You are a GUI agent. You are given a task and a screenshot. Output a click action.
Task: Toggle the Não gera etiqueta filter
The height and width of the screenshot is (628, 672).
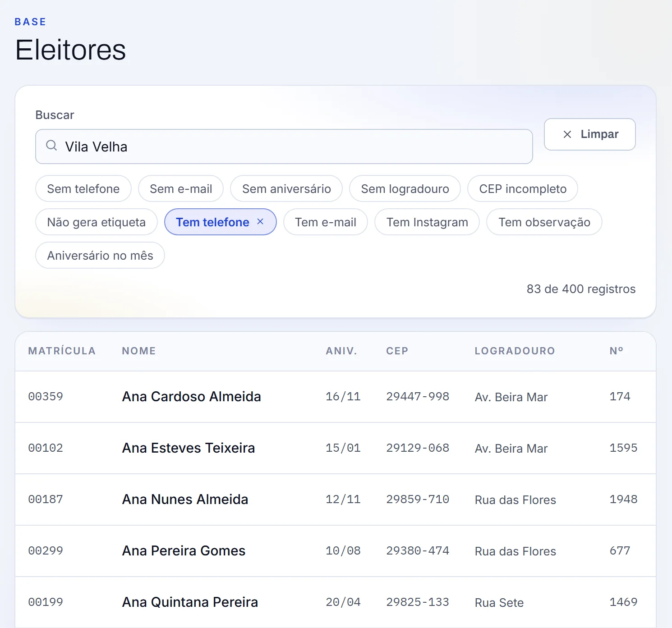[97, 222]
